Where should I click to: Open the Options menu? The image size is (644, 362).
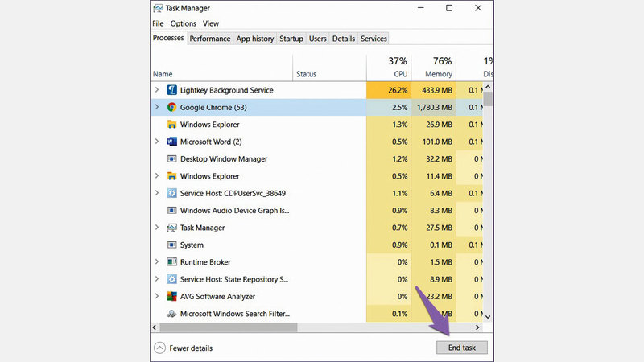tap(183, 23)
